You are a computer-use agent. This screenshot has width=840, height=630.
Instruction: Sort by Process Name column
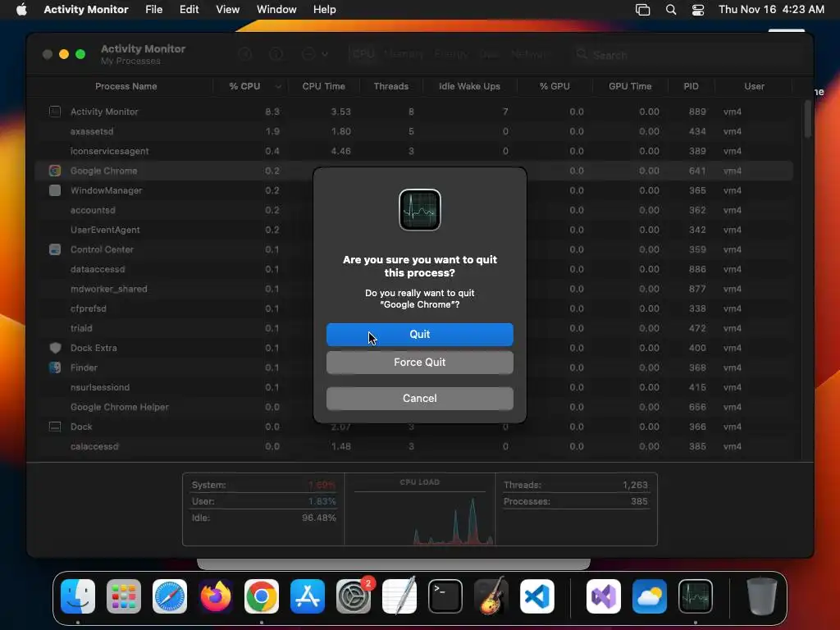point(126,86)
